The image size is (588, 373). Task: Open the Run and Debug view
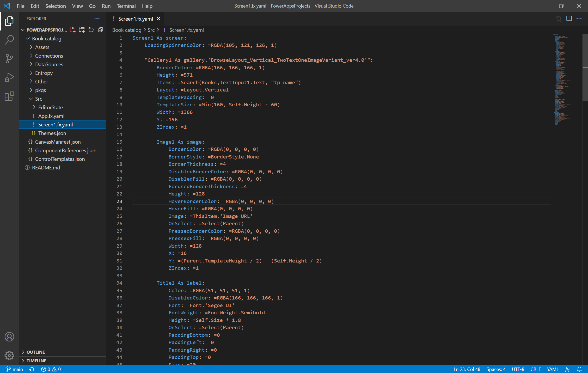coord(9,77)
